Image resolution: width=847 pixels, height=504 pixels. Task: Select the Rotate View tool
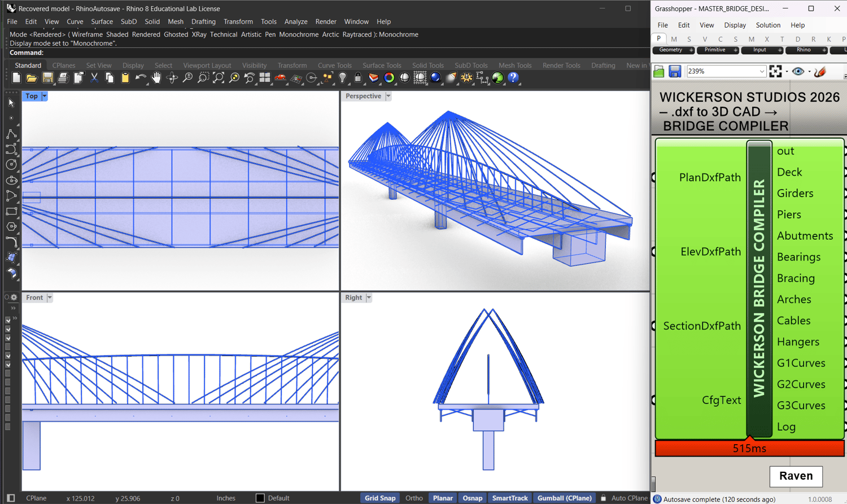[x=172, y=78]
